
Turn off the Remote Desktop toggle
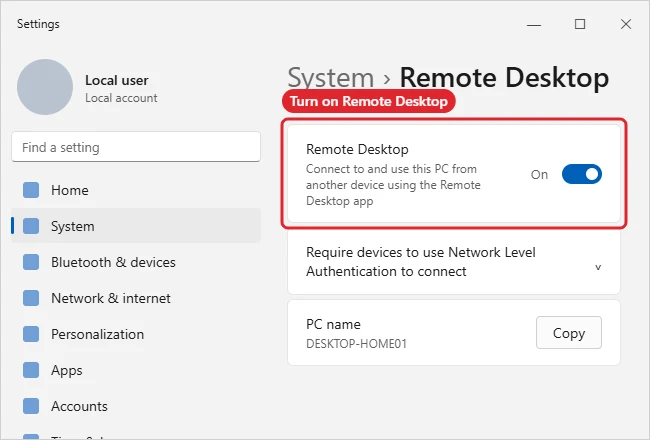(x=582, y=174)
